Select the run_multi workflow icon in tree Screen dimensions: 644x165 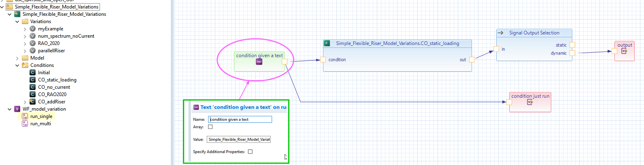[x=25, y=124]
